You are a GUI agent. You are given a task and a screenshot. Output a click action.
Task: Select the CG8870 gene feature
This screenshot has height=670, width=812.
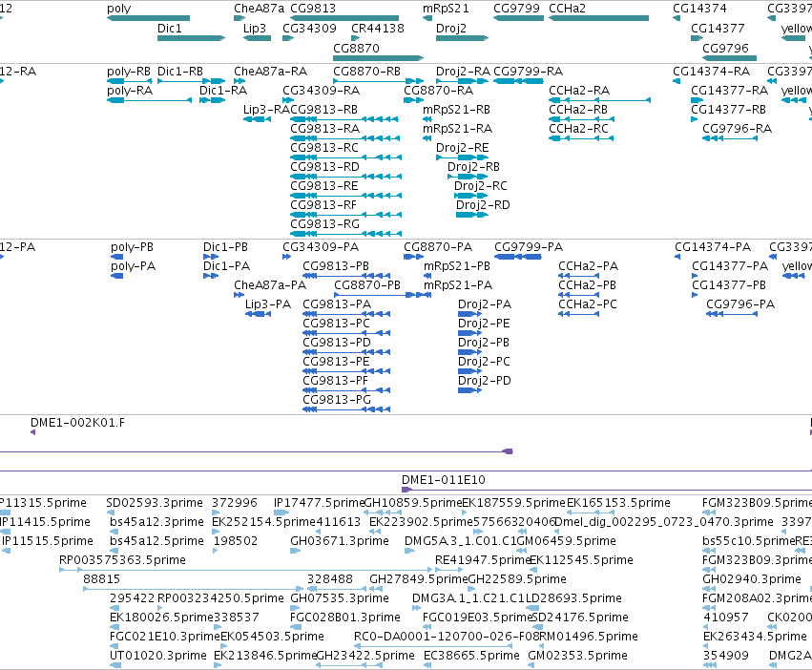coord(378,58)
